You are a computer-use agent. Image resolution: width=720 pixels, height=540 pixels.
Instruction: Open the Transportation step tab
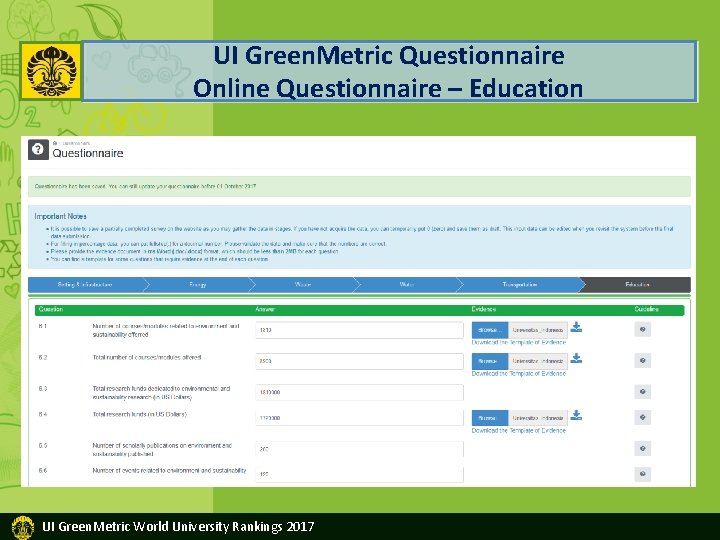click(x=519, y=285)
